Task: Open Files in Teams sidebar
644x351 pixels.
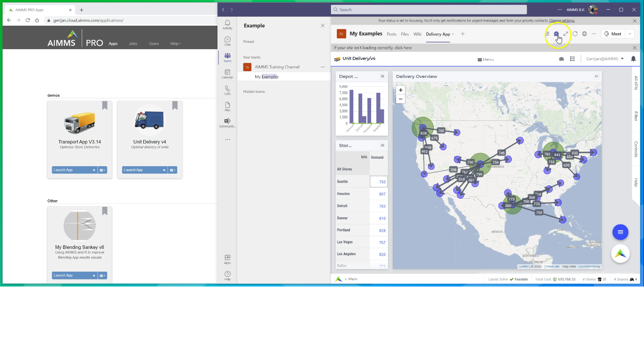Action: pyautogui.click(x=227, y=107)
